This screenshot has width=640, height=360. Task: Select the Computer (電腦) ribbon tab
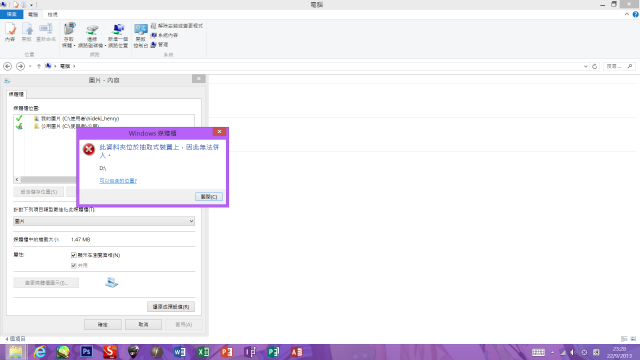pos(33,14)
